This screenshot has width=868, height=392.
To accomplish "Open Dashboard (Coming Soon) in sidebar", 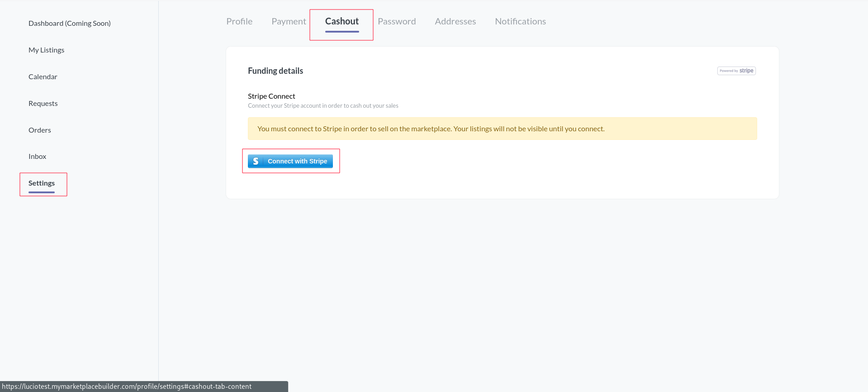I will 69,23.
